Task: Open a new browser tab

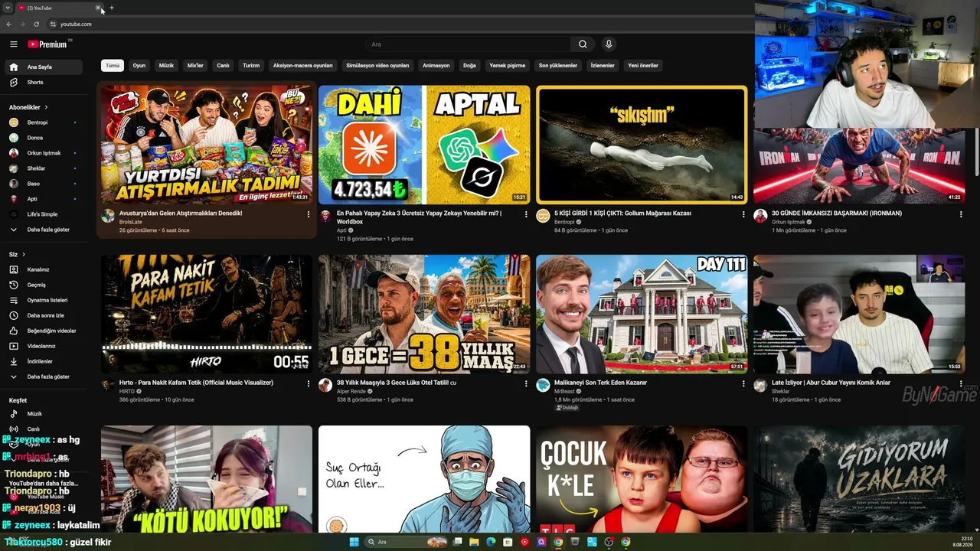Action: tap(112, 8)
